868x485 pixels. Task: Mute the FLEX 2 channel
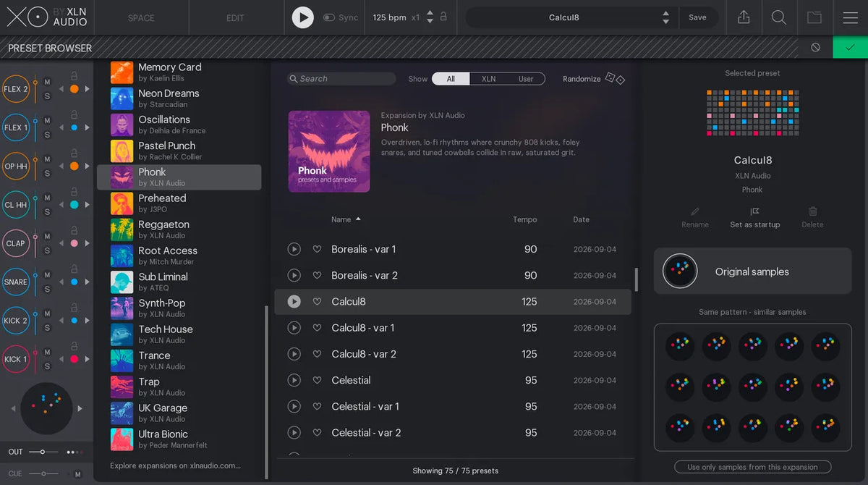[x=47, y=82]
